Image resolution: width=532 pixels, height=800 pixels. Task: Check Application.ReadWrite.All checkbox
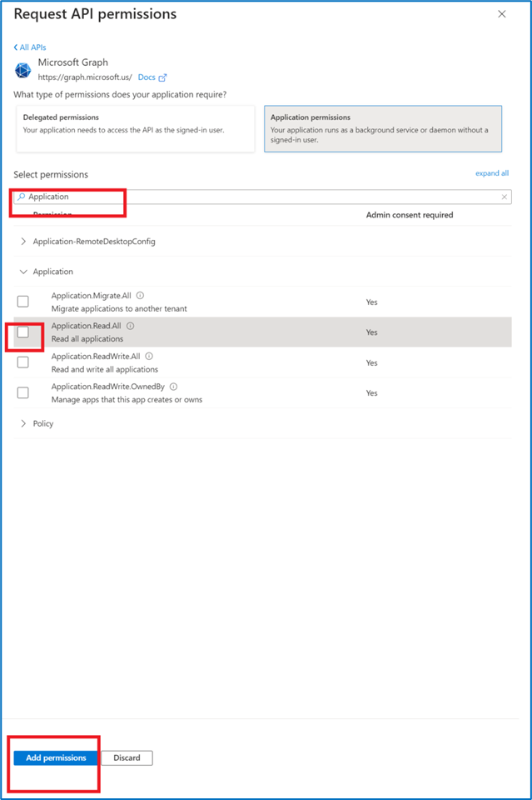tap(23, 362)
